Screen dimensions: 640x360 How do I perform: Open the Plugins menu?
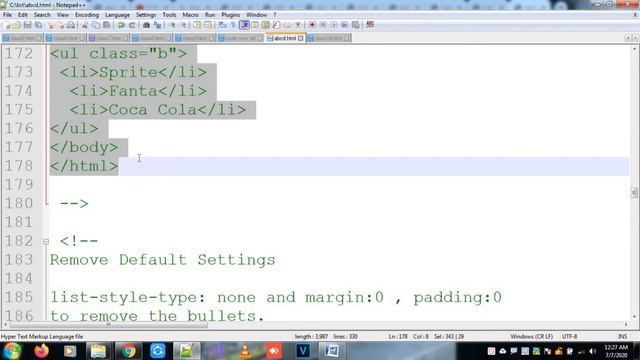click(231, 15)
